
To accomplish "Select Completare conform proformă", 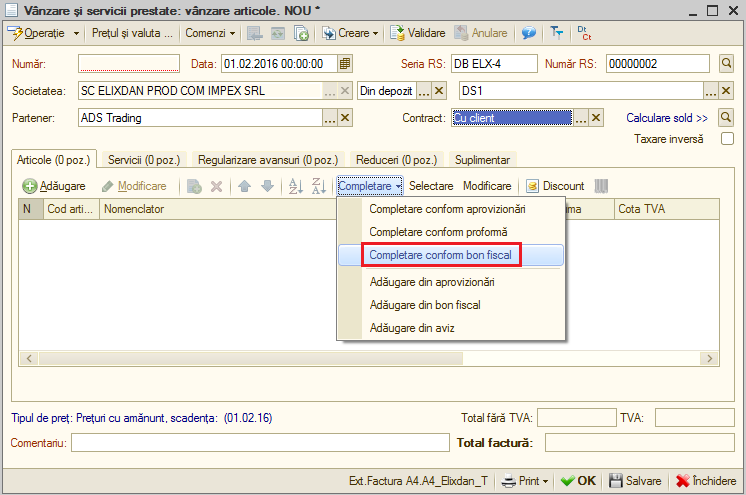I will click(451, 232).
